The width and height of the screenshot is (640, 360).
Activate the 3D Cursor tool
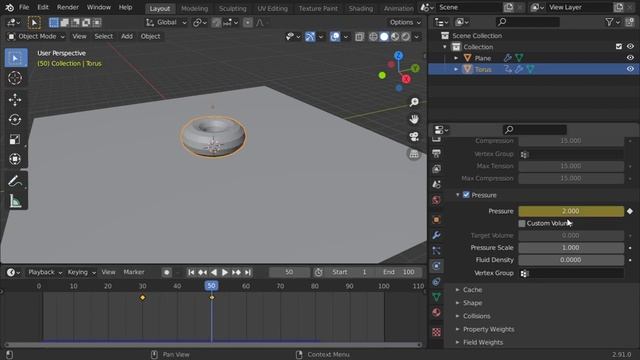[16, 78]
